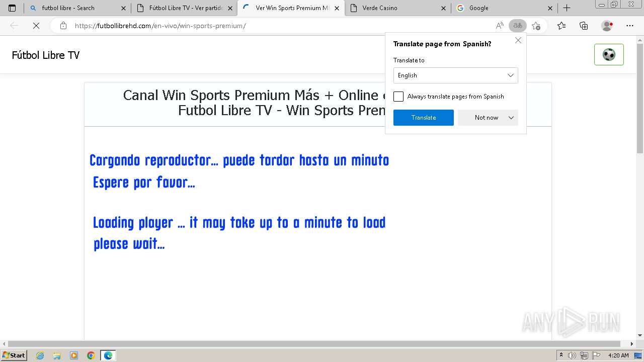View site information lock icon

63,26
